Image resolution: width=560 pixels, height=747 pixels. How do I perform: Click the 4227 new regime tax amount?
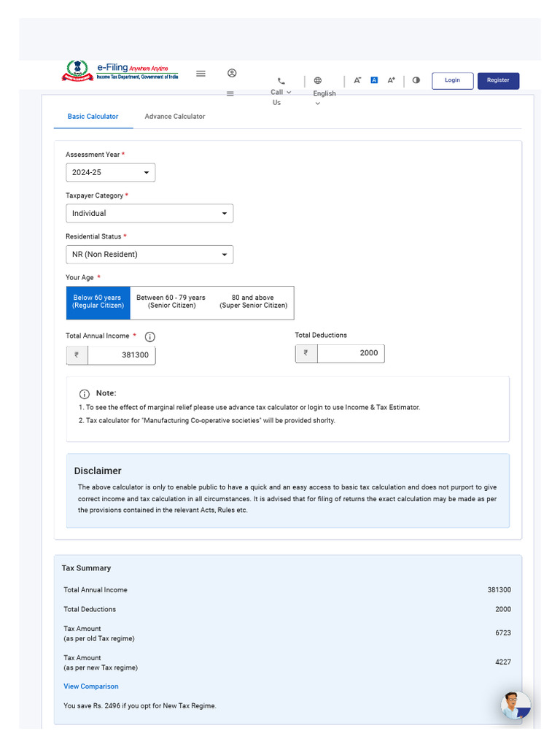click(x=503, y=662)
